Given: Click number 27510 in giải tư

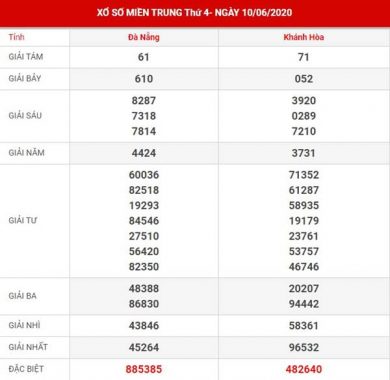Looking at the screenshot, I should (x=144, y=236).
